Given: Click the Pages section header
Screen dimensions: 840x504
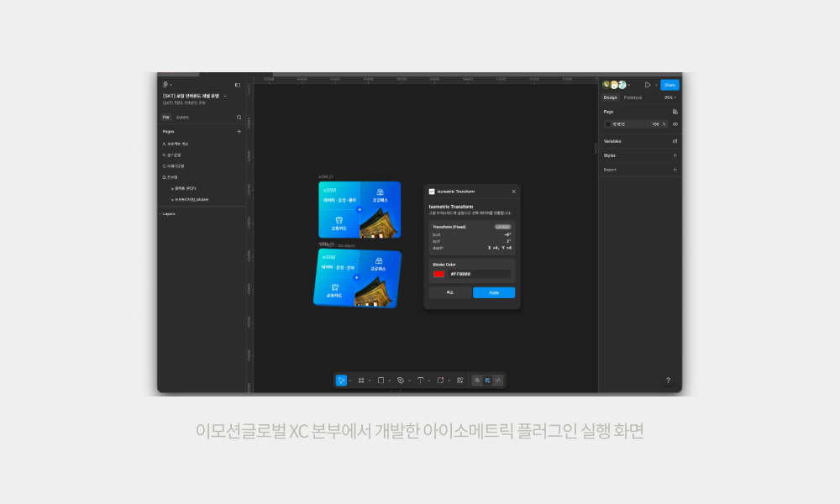Looking at the screenshot, I should [169, 131].
